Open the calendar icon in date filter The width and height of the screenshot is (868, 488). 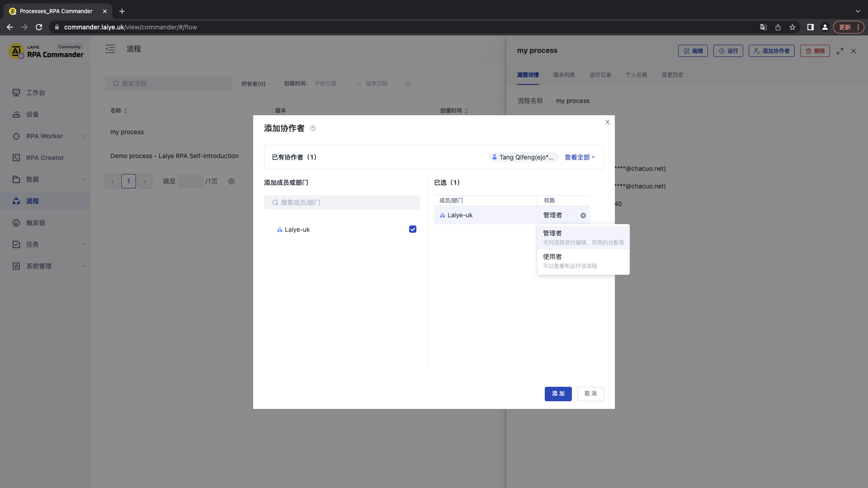coord(408,84)
